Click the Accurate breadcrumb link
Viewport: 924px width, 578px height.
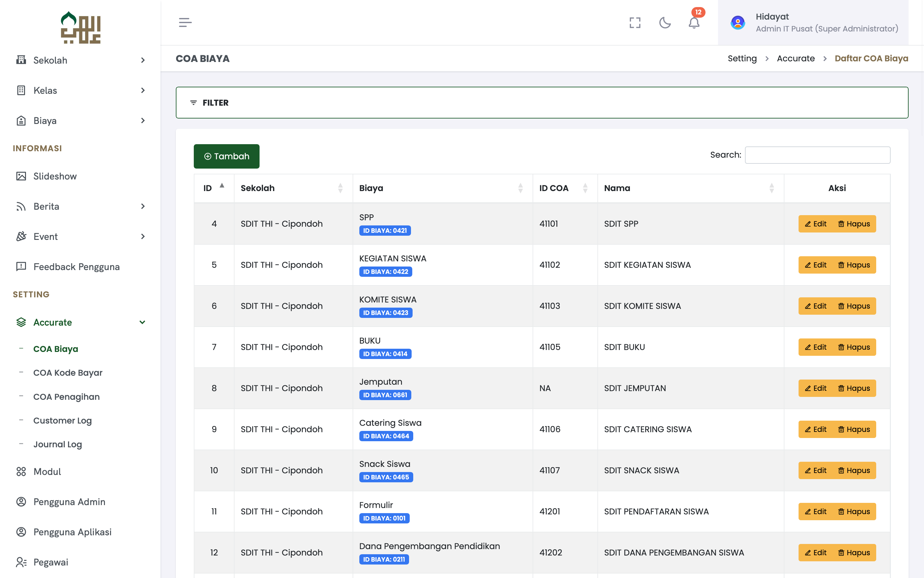(796, 58)
